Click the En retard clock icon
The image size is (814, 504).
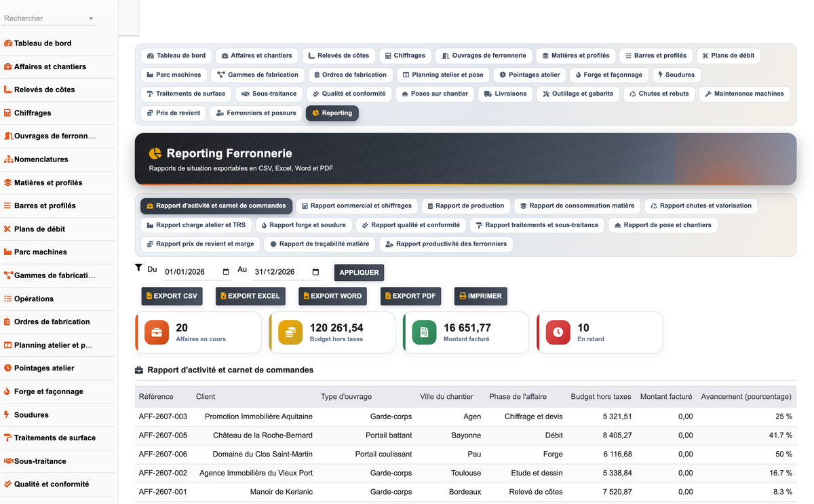click(558, 332)
